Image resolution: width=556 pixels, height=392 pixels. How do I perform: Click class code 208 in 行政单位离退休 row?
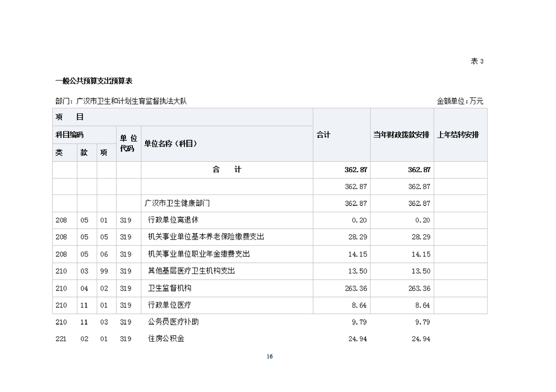coord(61,220)
